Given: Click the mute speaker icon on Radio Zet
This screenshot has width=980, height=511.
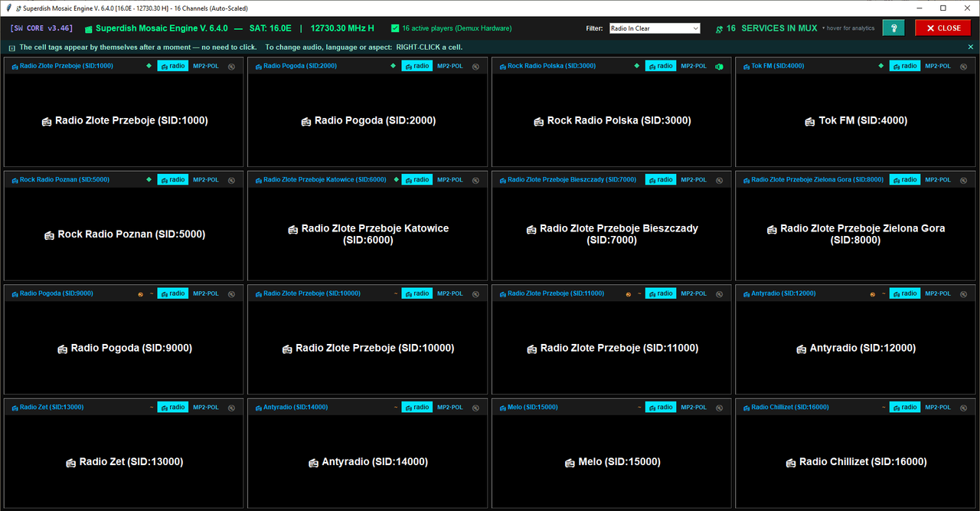Looking at the screenshot, I should (231, 408).
